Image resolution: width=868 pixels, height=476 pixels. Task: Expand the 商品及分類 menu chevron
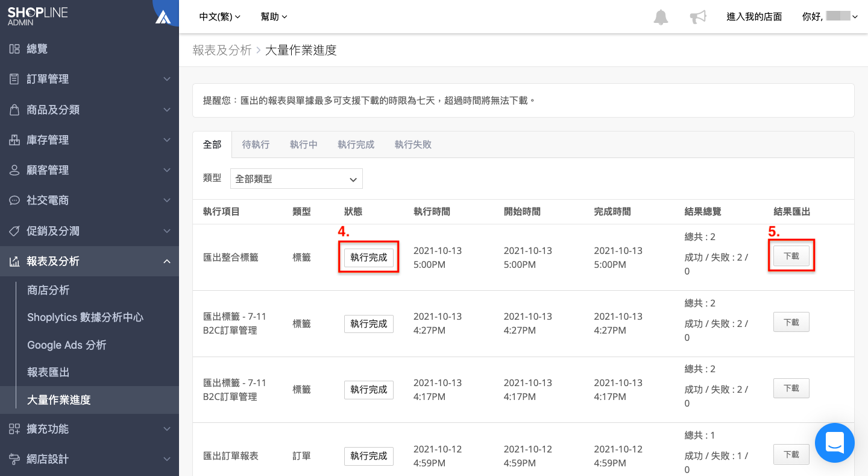[167, 110]
